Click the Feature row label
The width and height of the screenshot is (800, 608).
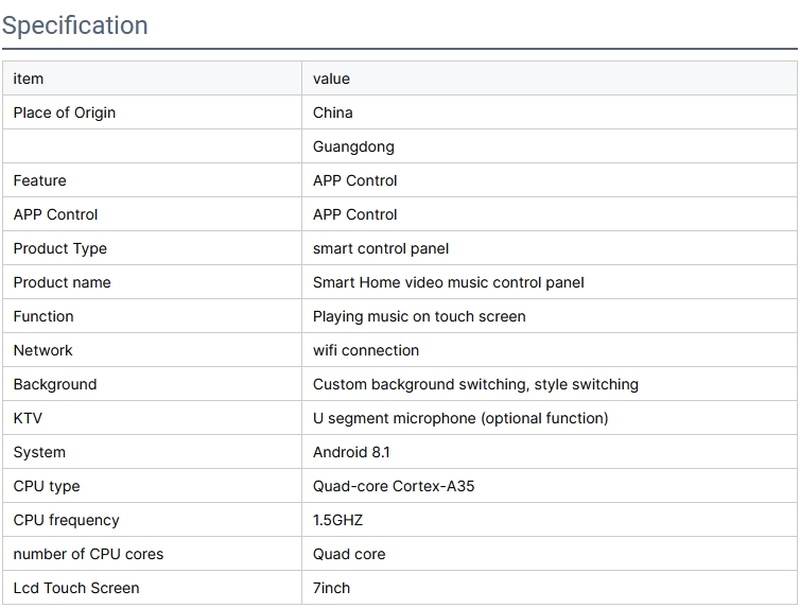pos(40,181)
